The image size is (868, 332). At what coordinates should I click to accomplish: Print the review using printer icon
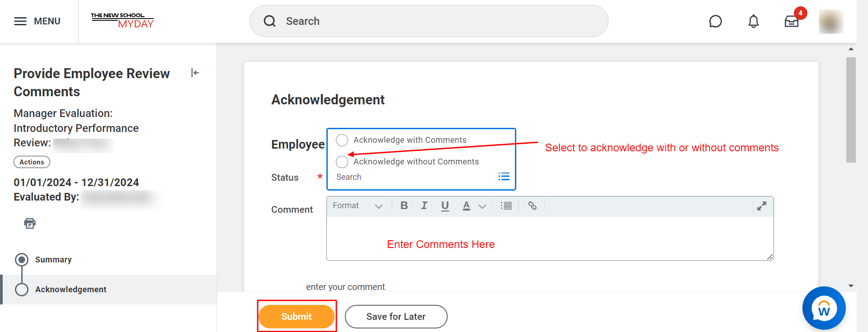[30, 223]
